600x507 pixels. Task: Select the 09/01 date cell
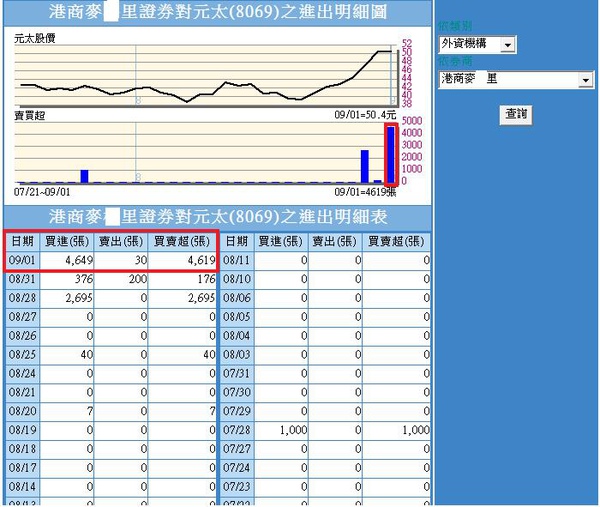22,261
